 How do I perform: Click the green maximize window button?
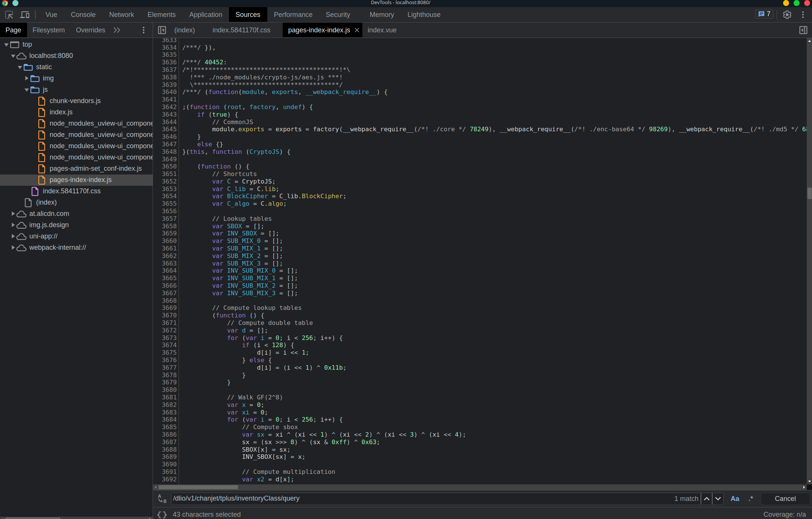tap(797, 3)
